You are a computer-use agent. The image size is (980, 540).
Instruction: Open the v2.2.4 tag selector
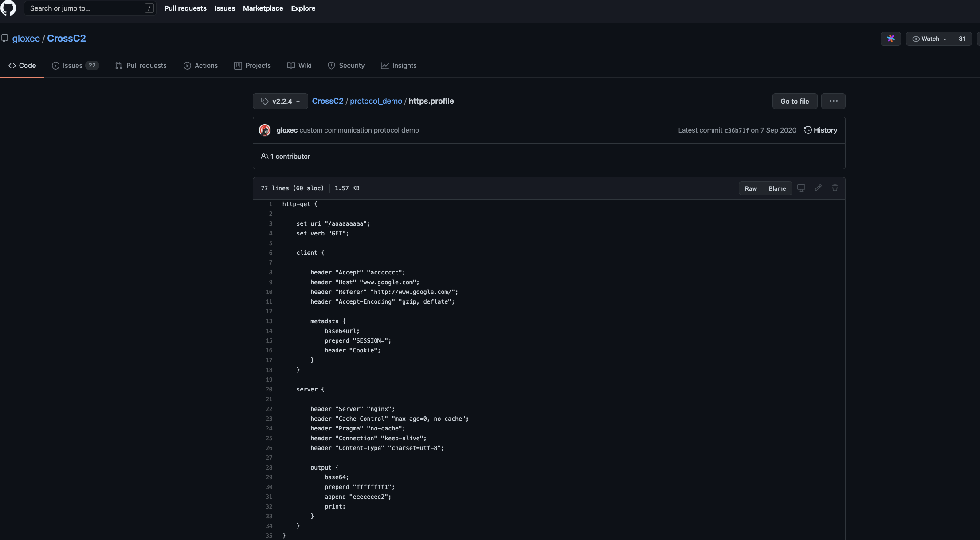point(280,101)
